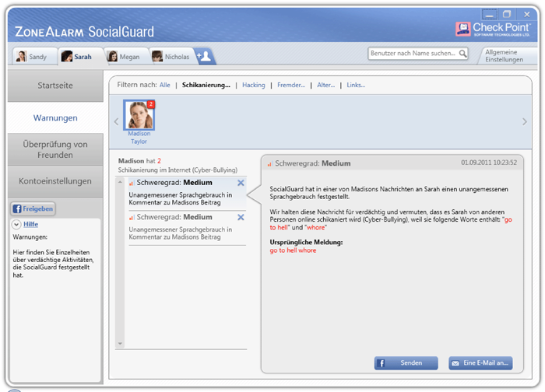This screenshot has height=392, width=545.
Task: Filter alerts by Alle
Action: point(165,85)
